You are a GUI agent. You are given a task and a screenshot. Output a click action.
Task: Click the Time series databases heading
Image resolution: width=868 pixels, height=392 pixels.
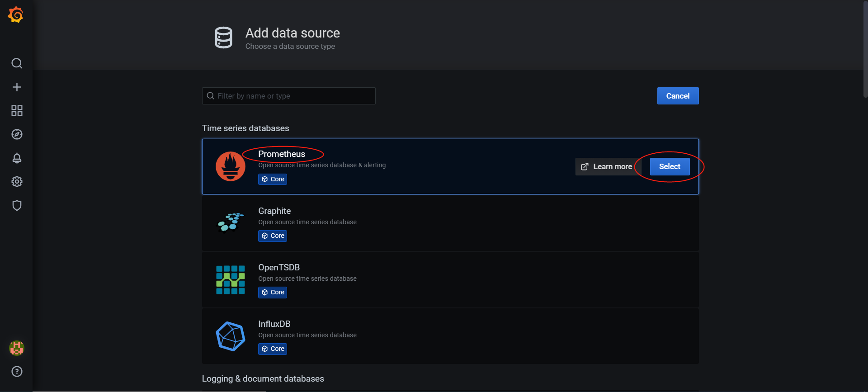coord(245,128)
